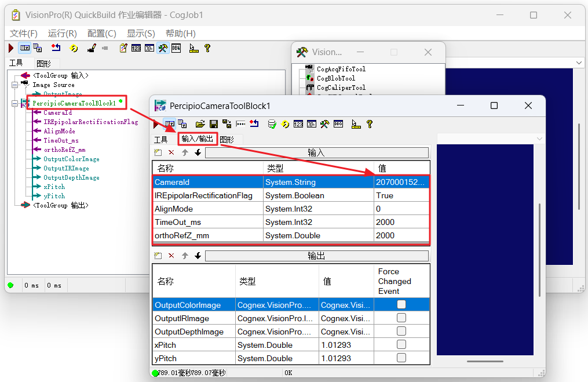The height and width of the screenshot is (382, 588).
Task: Click the orthoRefZ_mm row name cell
Action: click(x=208, y=235)
